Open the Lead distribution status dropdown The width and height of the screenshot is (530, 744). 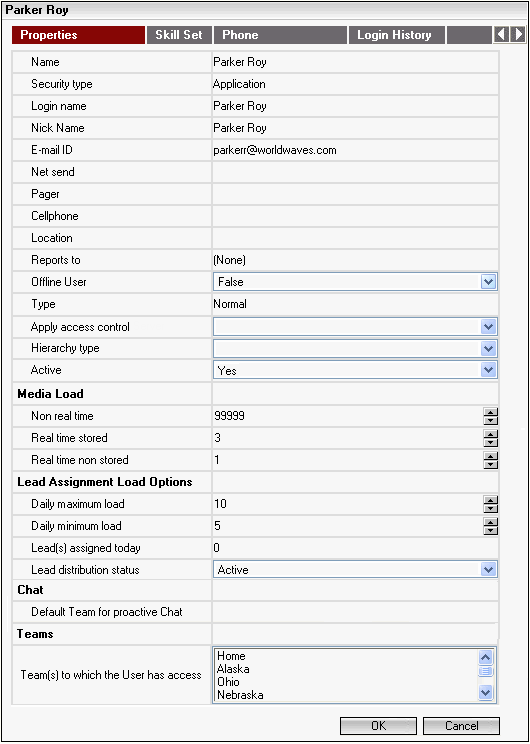point(488,569)
